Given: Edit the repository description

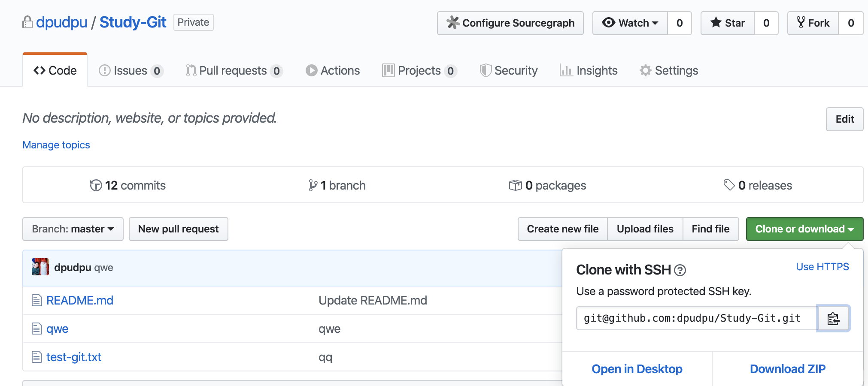Looking at the screenshot, I should pos(844,119).
